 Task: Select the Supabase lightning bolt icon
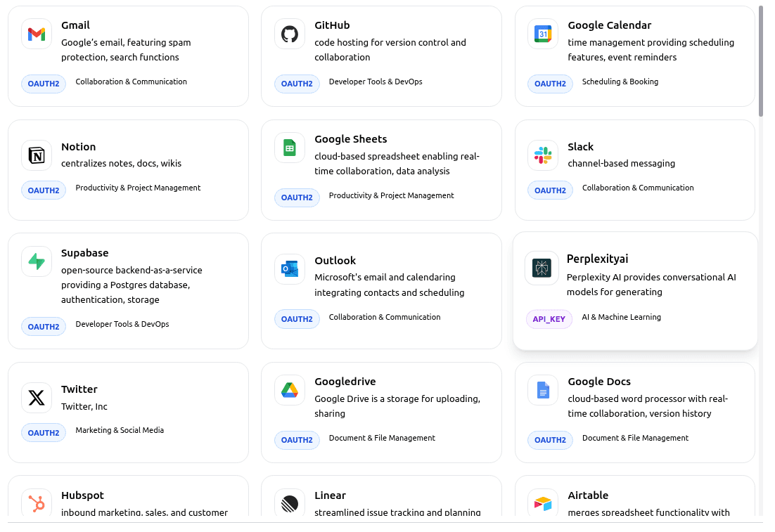click(x=36, y=261)
